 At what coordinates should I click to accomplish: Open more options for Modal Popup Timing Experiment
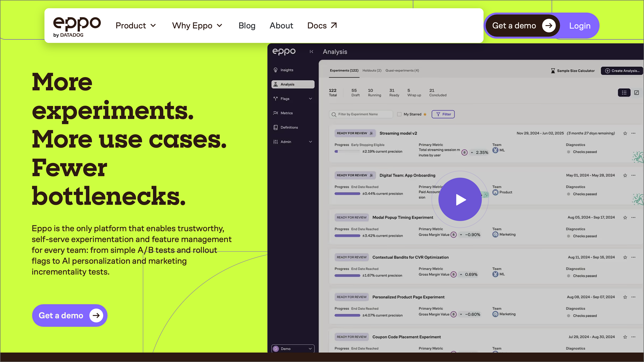click(x=633, y=218)
